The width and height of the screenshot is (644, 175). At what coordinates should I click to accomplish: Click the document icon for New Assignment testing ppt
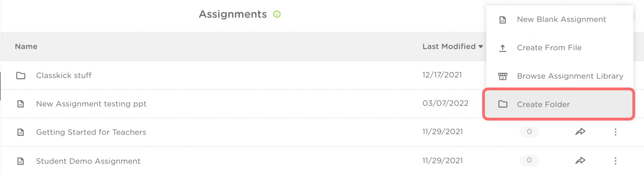pos(21,104)
